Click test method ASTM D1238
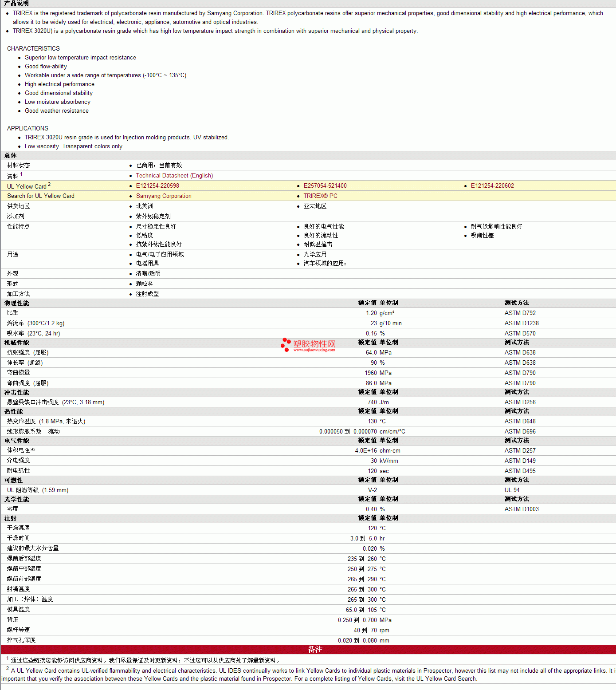The height and width of the screenshot is (690, 616). coord(522,323)
